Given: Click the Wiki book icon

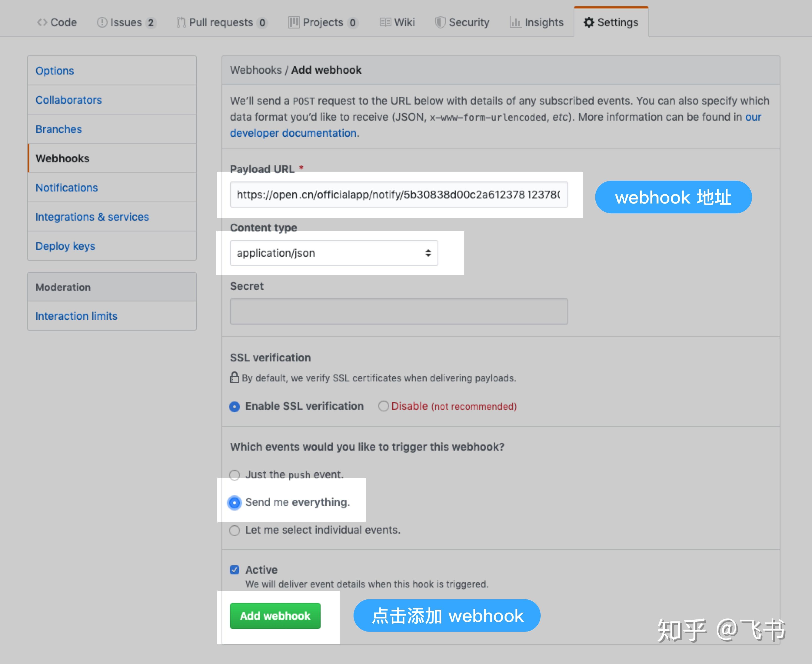Looking at the screenshot, I should [x=385, y=23].
